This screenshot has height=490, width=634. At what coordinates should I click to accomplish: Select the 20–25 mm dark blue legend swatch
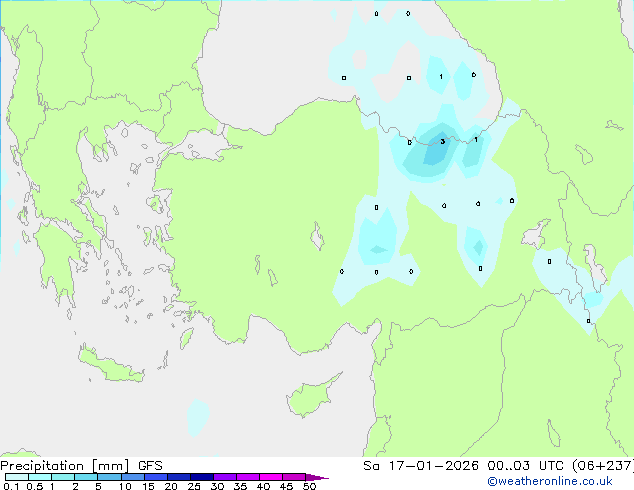179,477
